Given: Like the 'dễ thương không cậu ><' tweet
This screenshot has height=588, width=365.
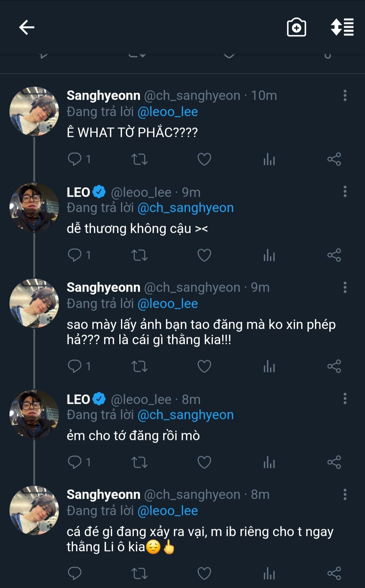Looking at the screenshot, I should coord(204,255).
